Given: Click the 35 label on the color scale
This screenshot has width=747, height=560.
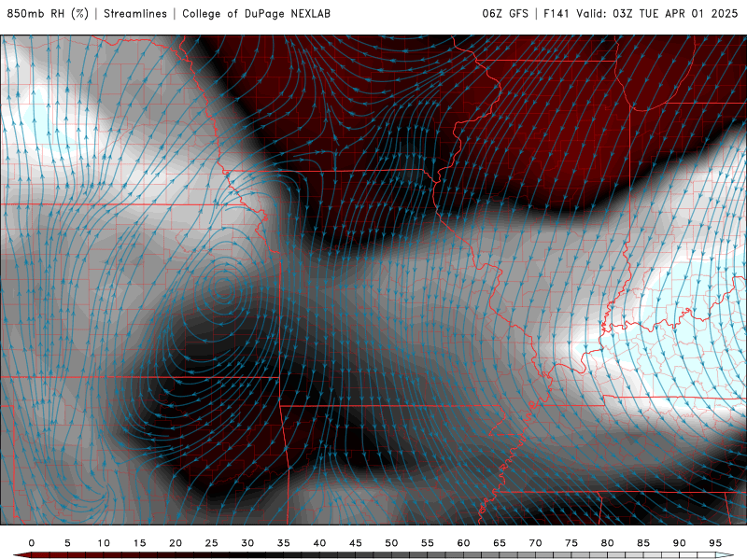Looking at the screenshot, I should click(x=284, y=543).
